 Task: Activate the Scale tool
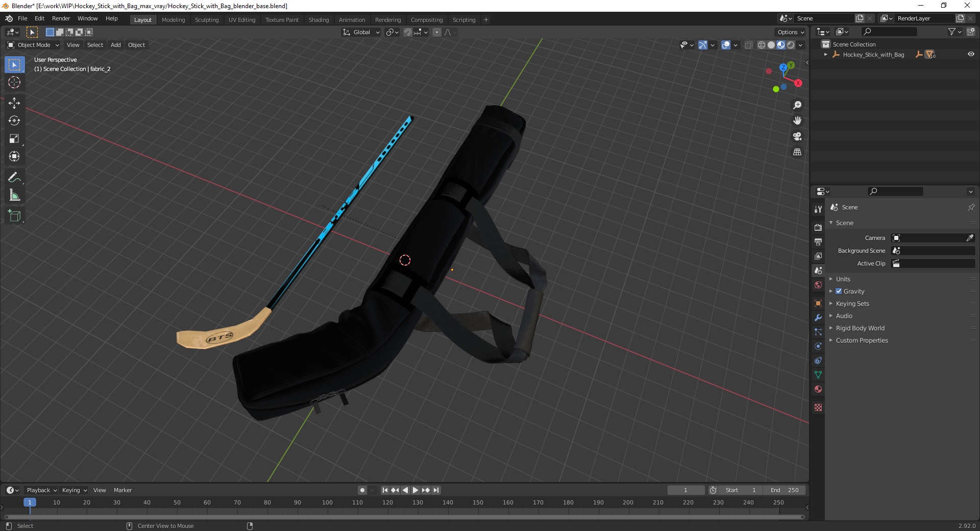coord(14,138)
